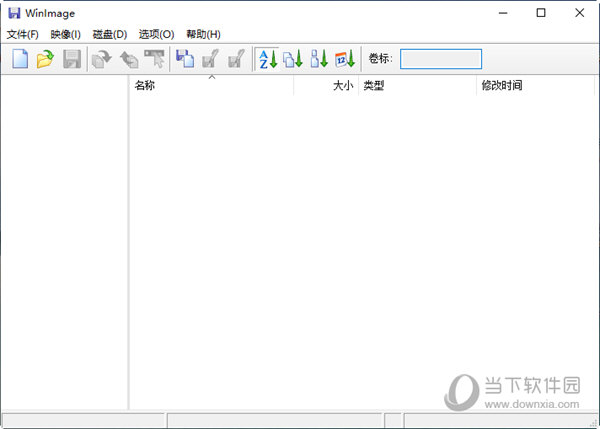Open the 映像(I) menu

pos(65,34)
